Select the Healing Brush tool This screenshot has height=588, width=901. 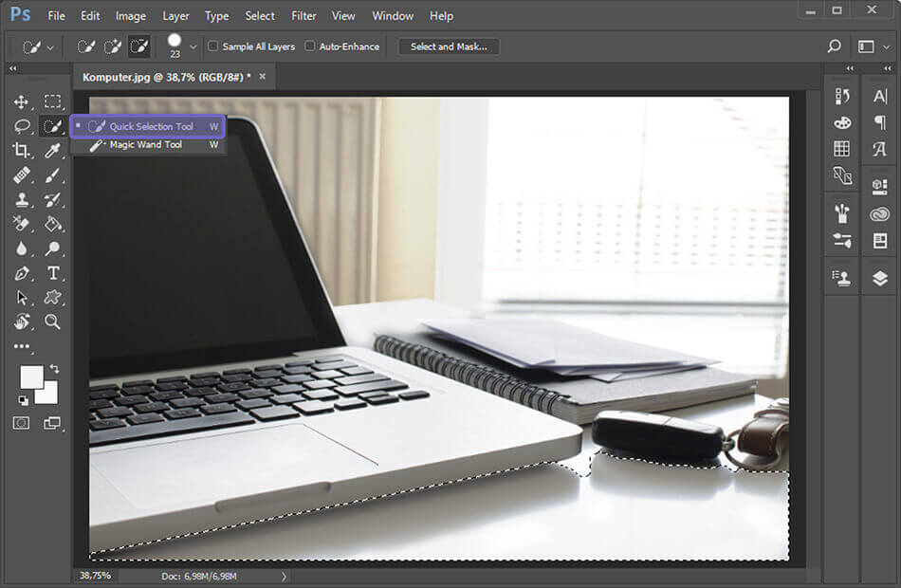21,175
